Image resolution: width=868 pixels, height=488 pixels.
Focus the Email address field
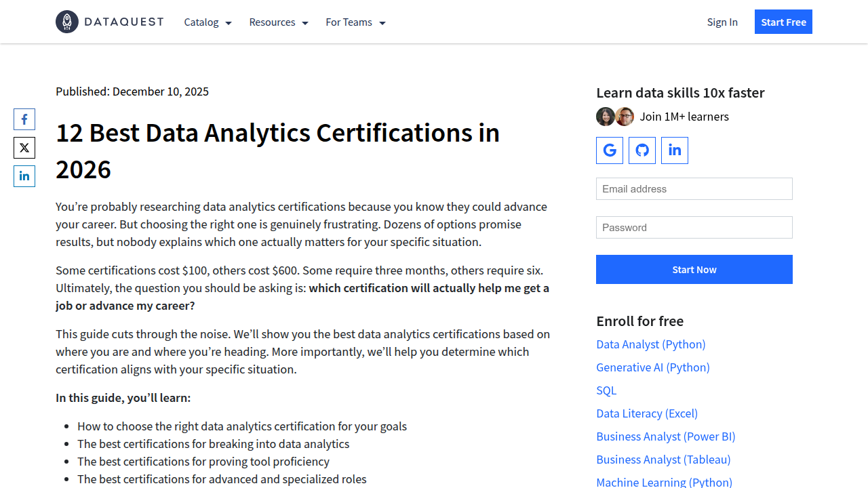694,189
